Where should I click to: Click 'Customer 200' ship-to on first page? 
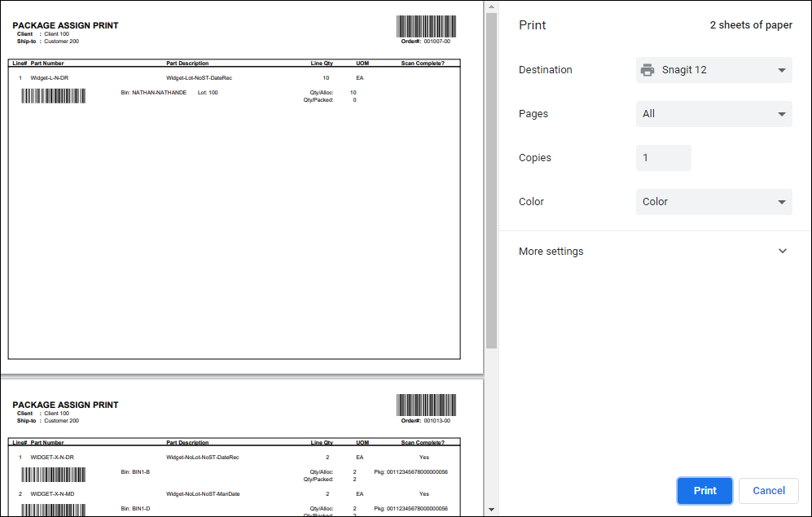(62, 42)
